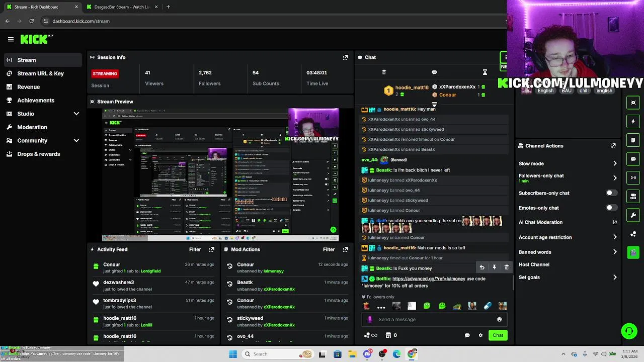
Task: Expand the Community sidebar section
Action: click(x=76, y=141)
